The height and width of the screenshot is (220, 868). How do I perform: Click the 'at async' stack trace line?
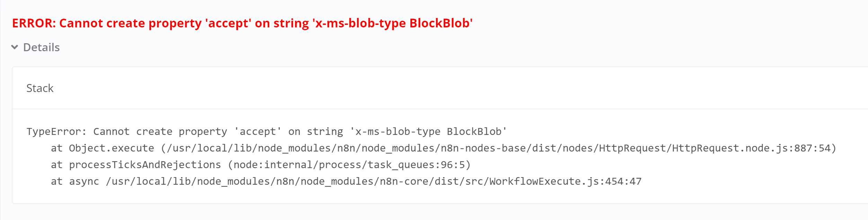coord(346,181)
